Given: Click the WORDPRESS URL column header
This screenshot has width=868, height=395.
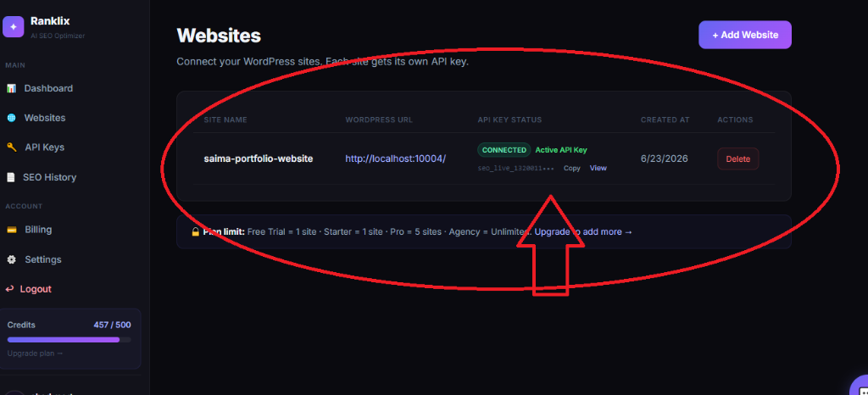Looking at the screenshot, I should coord(379,120).
